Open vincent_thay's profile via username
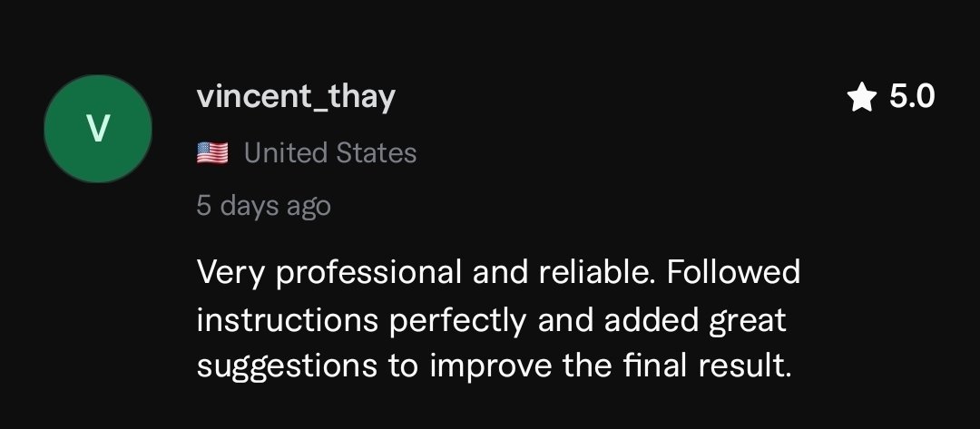This screenshot has width=980, height=429. (x=296, y=97)
